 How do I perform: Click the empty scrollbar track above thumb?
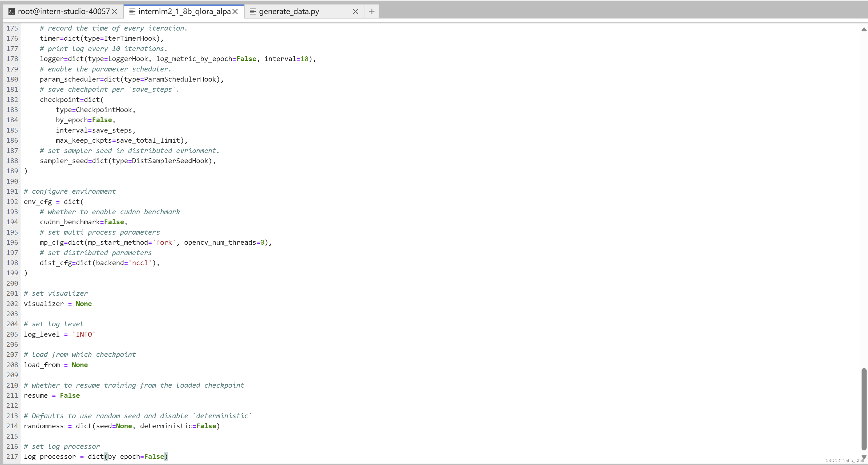(864, 202)
